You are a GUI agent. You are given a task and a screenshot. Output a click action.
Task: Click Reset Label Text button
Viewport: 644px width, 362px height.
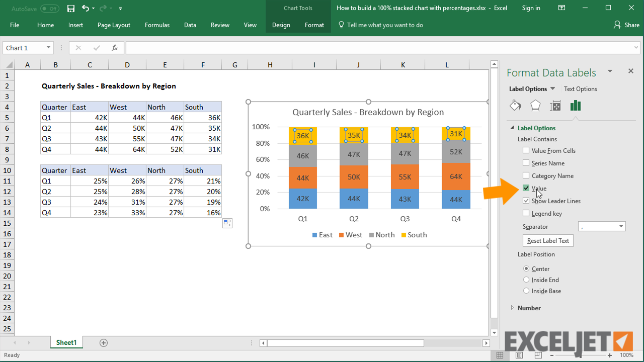coord(548,241)
